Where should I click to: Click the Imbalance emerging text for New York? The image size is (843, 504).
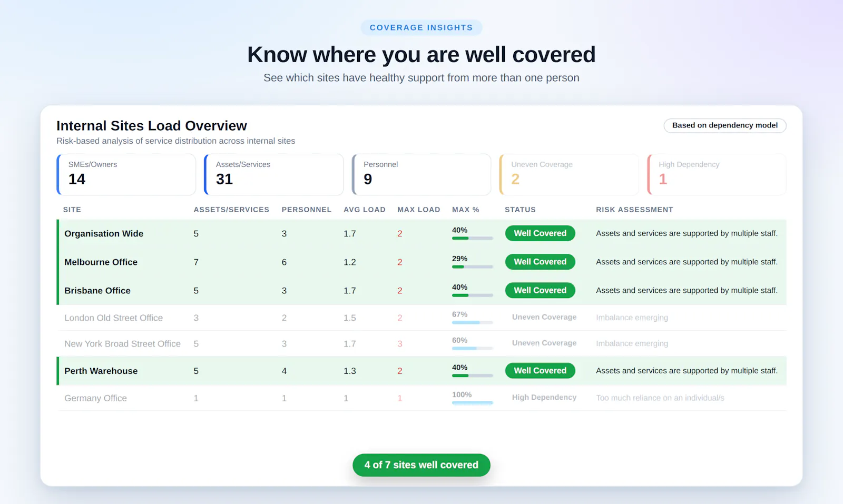tap(632, 343)
